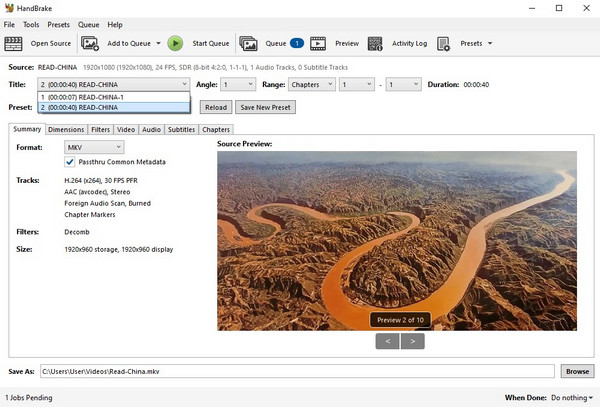Screen dimensions: 600x407
Task: Switch to the Chapters tab
Action: [x=216, y=130]
